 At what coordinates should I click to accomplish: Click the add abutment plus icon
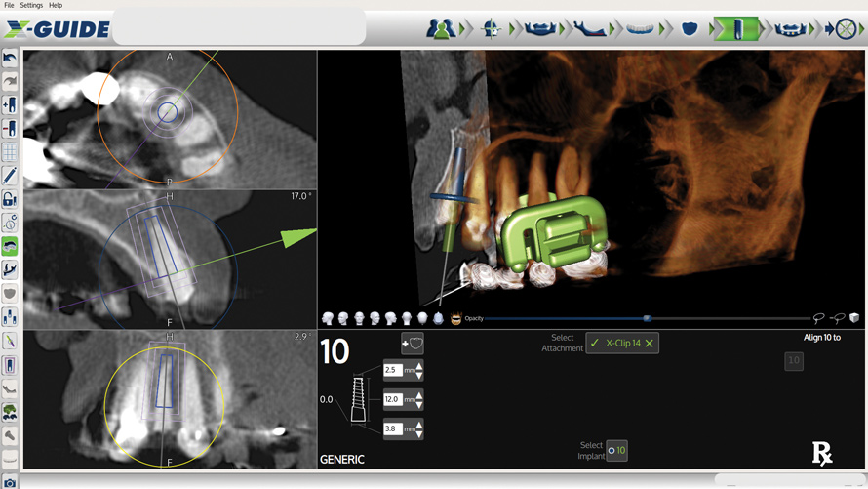coord(412,344)
